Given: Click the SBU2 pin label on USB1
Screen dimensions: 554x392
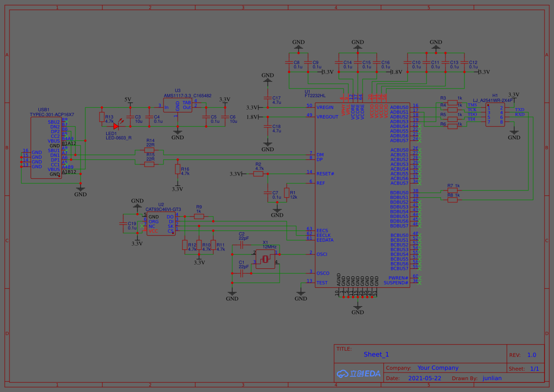Looking at the screenshot, I should pos(54,122).
